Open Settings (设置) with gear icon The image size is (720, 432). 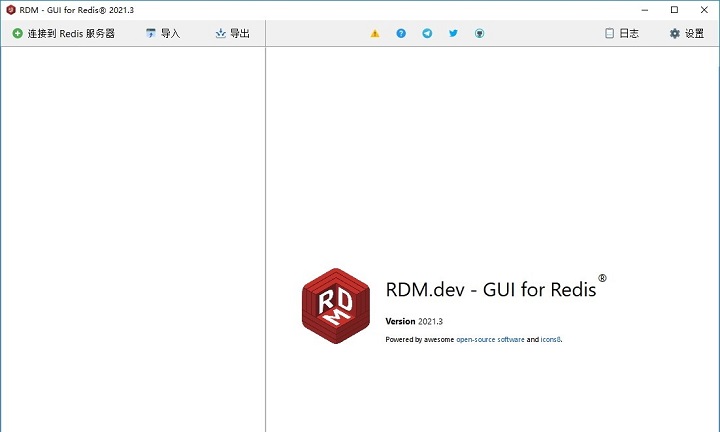(687, 34)
